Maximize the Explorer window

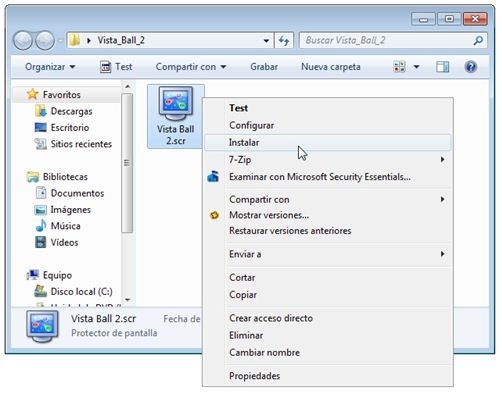tap(449, 19)
